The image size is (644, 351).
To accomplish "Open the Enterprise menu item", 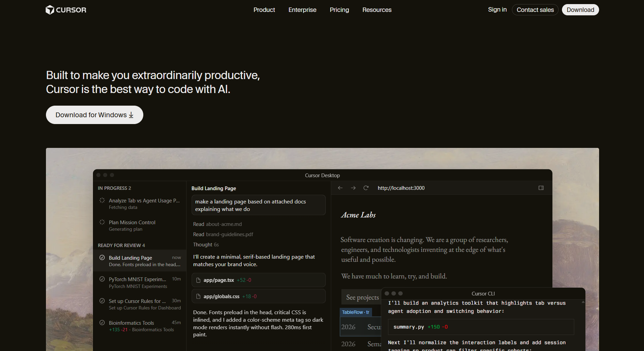I will tap(302, 10).
